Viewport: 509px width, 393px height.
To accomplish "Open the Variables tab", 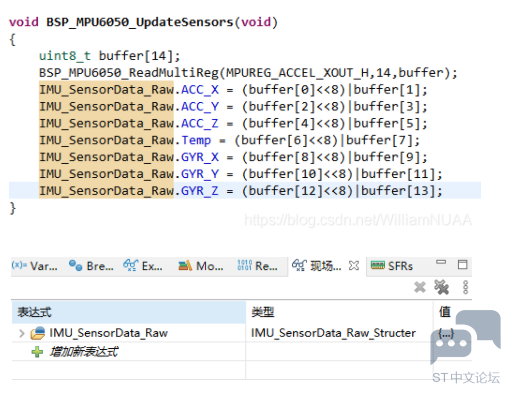I will click(35, 266).
